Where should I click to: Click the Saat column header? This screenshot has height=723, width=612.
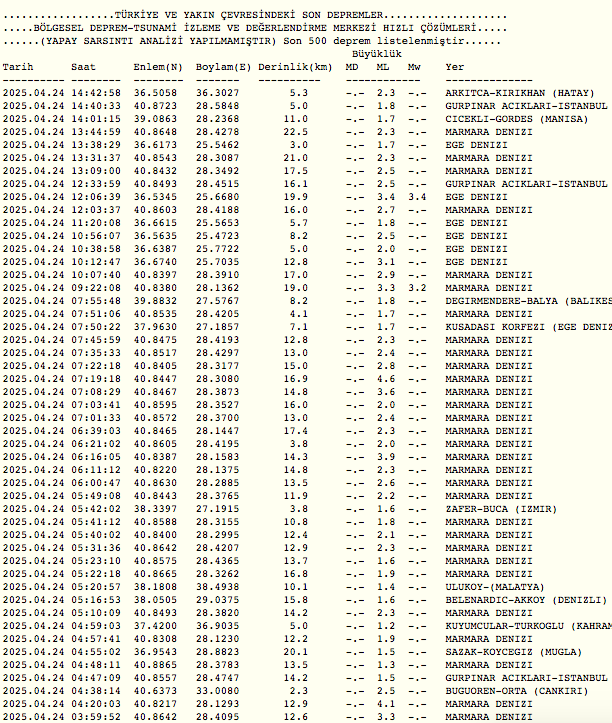coord(84,66)
